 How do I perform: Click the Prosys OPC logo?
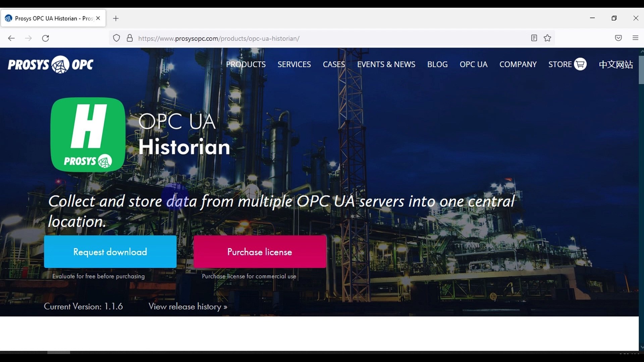51,64
